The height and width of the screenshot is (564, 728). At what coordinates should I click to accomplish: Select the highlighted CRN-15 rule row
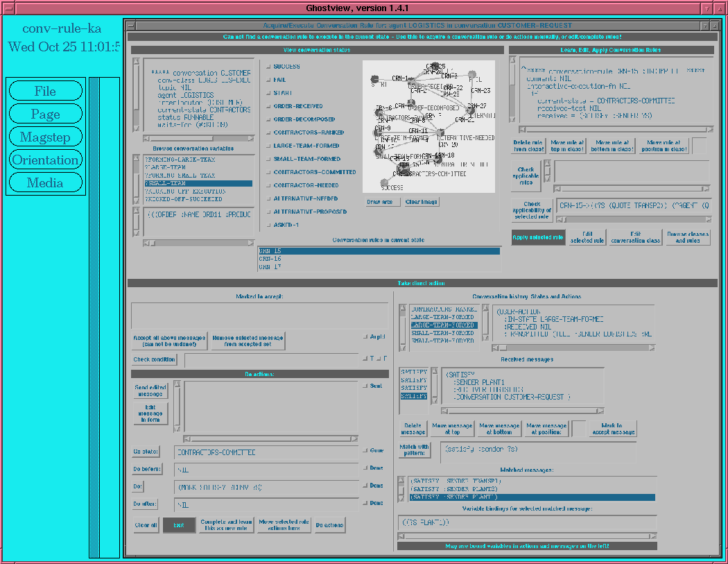pos(379,251)
